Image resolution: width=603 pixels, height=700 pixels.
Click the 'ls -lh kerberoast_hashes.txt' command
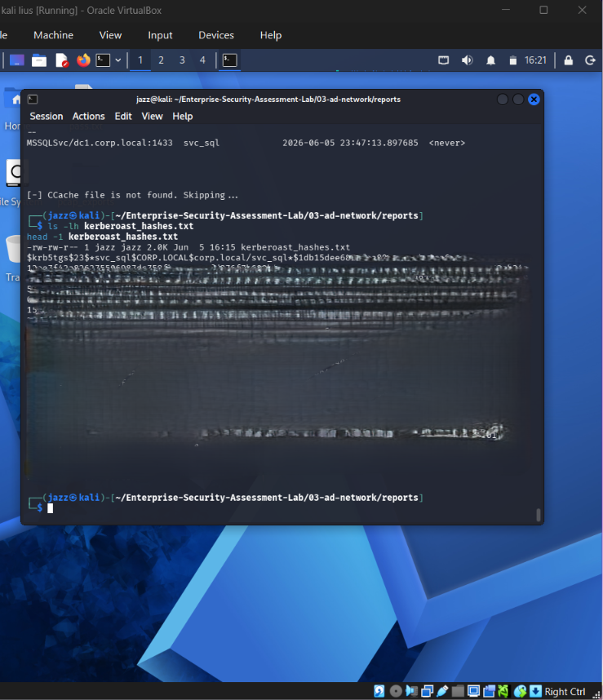click(x=121, y=226)
